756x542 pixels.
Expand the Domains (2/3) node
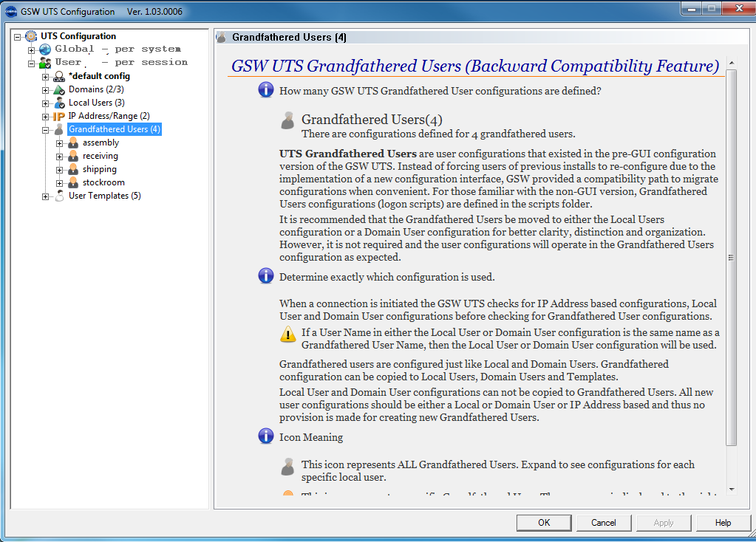45,90
